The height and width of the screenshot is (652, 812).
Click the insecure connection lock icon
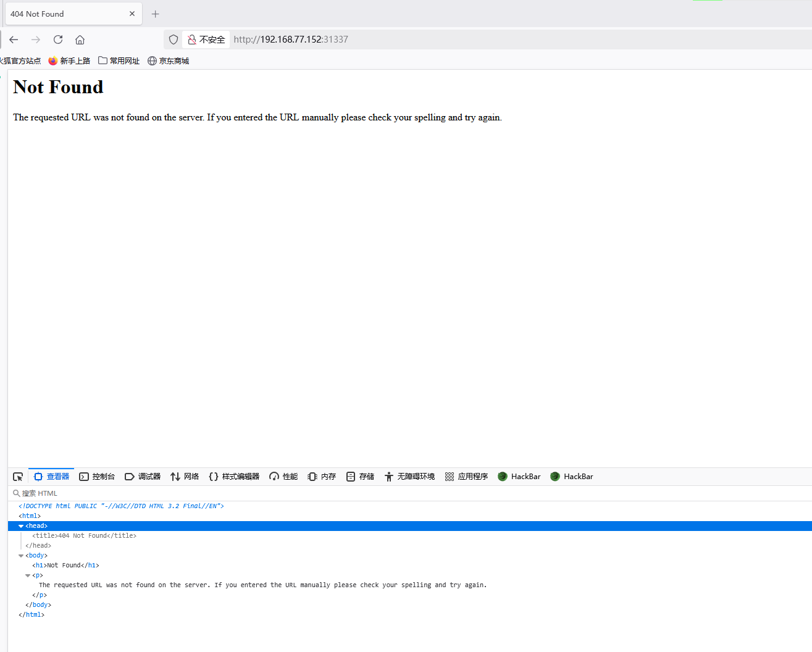click(x=192, y=40)
